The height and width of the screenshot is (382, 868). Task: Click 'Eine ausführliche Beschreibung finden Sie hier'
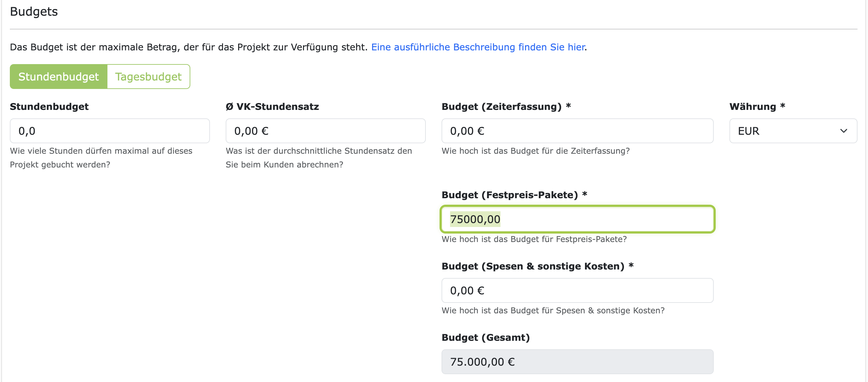(479, 47)
